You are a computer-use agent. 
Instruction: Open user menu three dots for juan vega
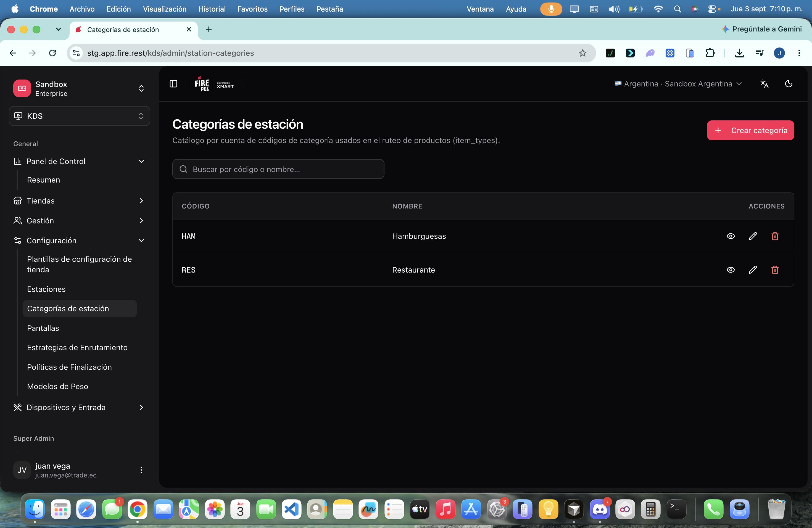[141, 470]
